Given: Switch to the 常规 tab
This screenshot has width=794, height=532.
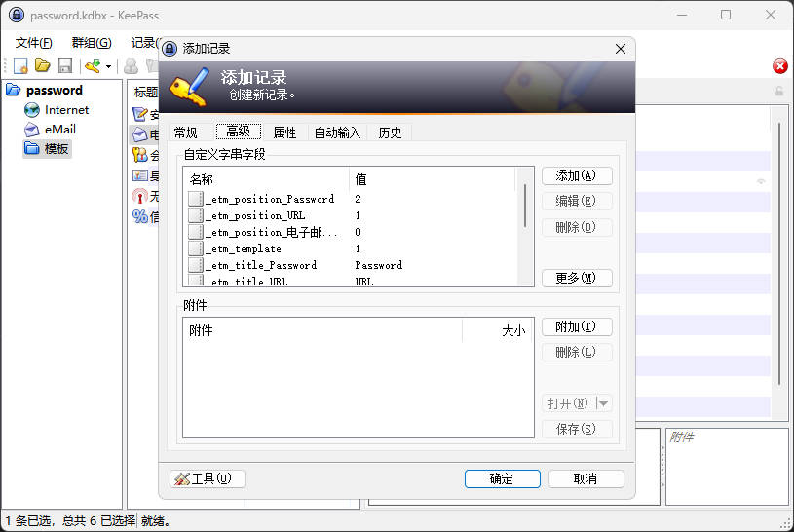Looking at the screenshot, I should (185, 133).
